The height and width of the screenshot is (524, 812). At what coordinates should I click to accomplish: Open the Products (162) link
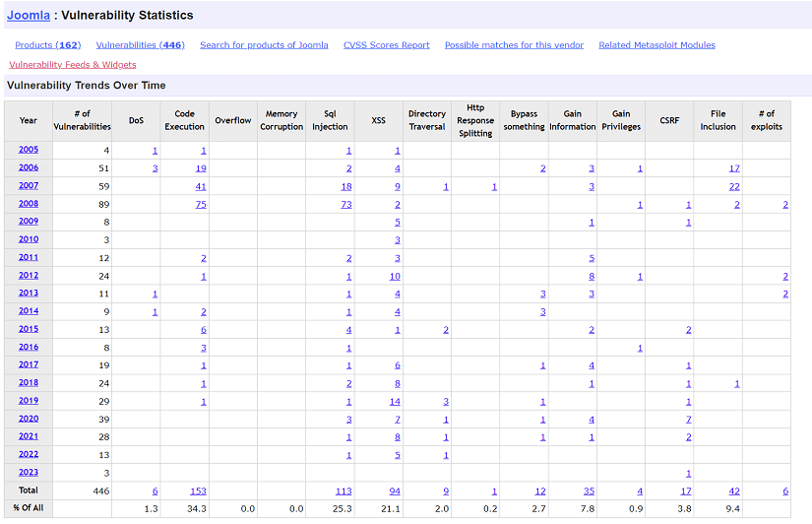(48, 45)
